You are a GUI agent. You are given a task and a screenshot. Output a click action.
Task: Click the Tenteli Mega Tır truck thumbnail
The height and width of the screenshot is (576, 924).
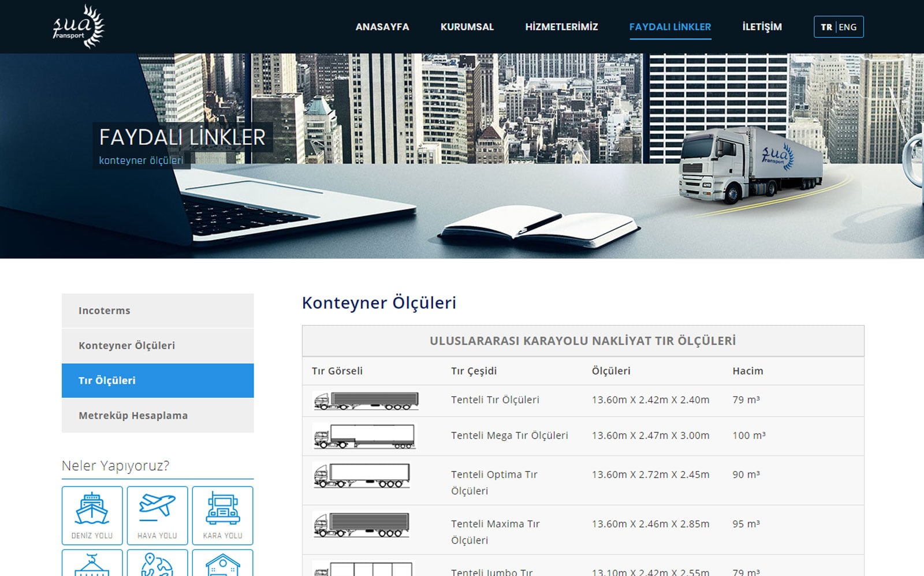tap(366, 436)
